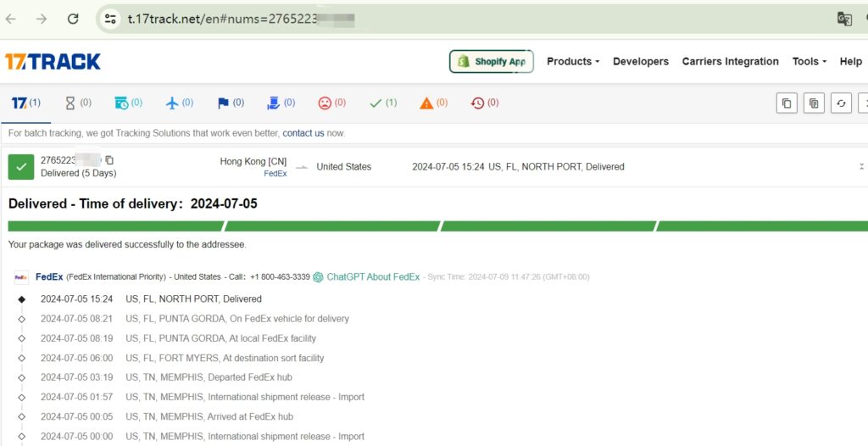
Task: Select the 17 all packages (1) tab
Action: click(26, 103)
